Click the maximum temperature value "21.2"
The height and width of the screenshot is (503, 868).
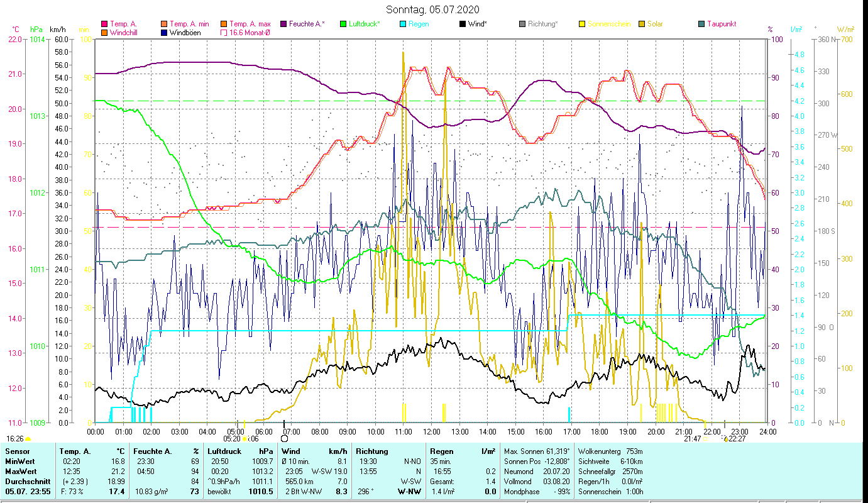tap(118, 472)
